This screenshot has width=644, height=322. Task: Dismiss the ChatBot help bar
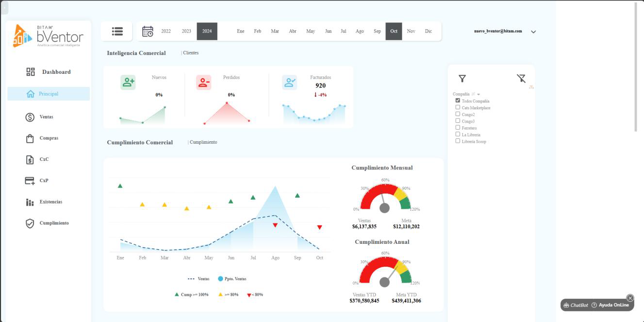[630, 298]
